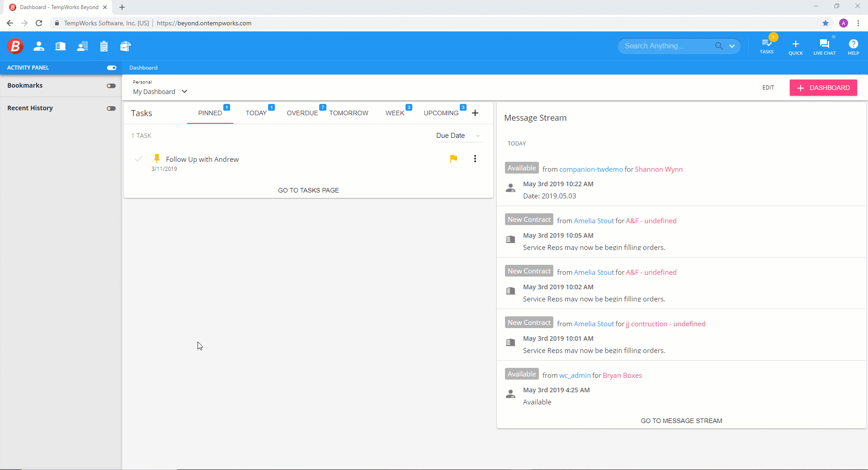Bookmark this page with the star icon
The height and width of the screenshot is (470, 868).
tap(826, 23)
